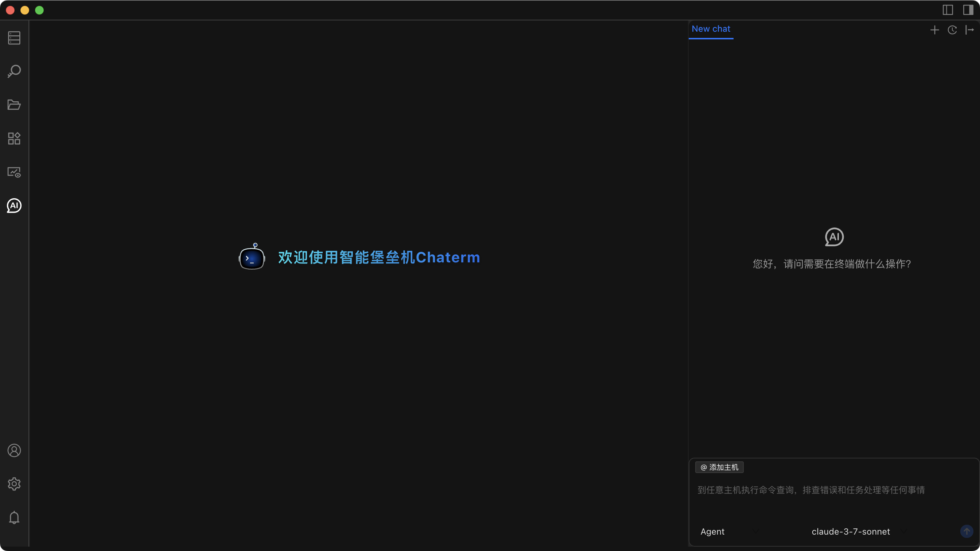The image size is (980, 551).
Task: Collapse AI panel with arrow icon
Action: (969, 30)
